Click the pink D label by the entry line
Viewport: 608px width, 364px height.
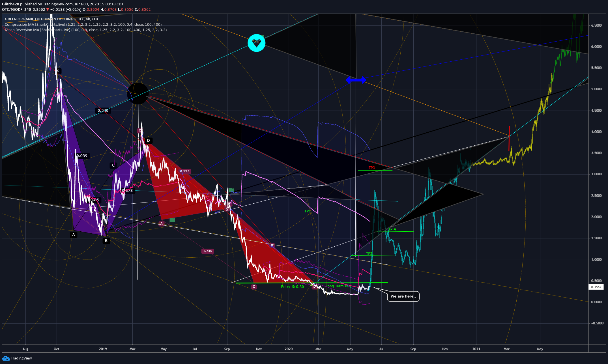[x=314, y=287]
